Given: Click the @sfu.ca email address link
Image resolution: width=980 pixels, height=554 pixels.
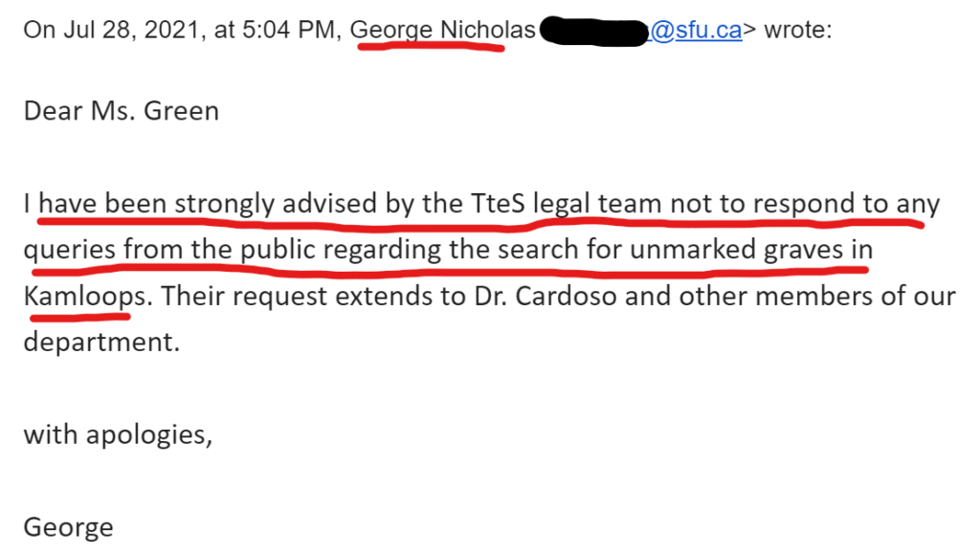Looking at the screenshot, I should 696,30.
